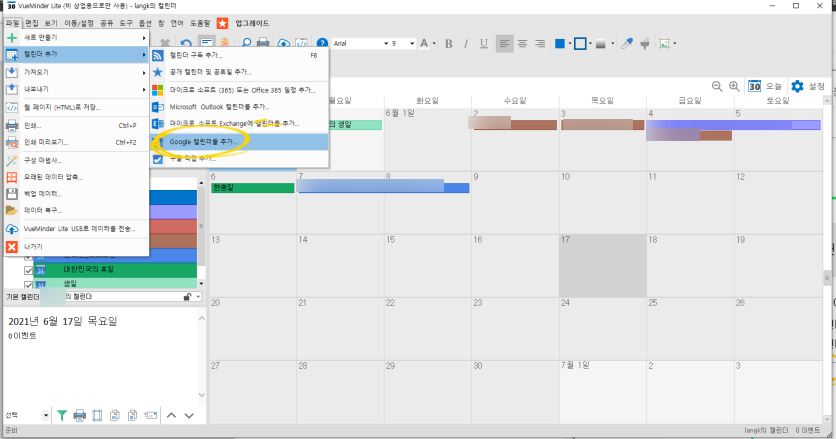
Task: Click the printer icon in top toolbar
Action: click(263, 43)
